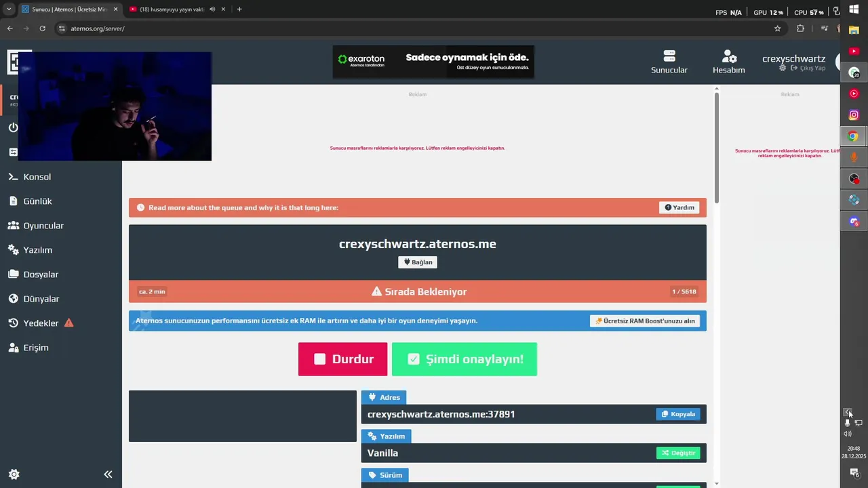Screen dimensions: 868x488
Task: Close the YouTube browser tab
Action: tap(223, 9)
